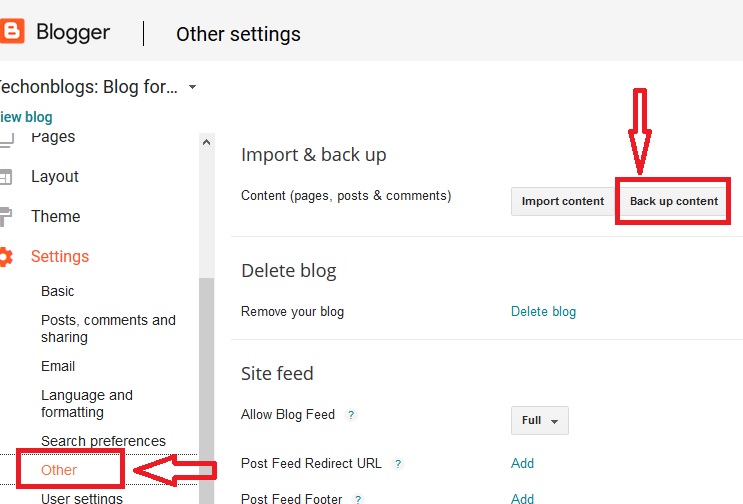Go to Posts, comments and sharing settings

point(108,328)
